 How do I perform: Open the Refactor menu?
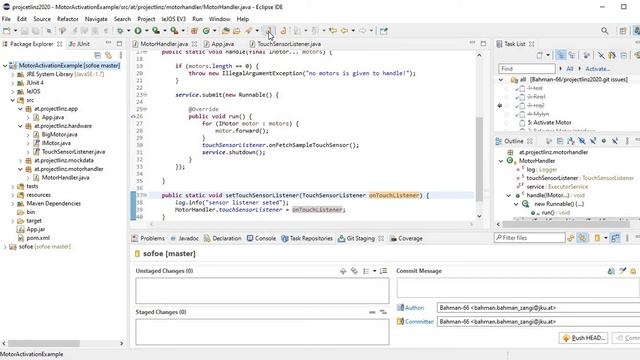click(x=67, y=19)
